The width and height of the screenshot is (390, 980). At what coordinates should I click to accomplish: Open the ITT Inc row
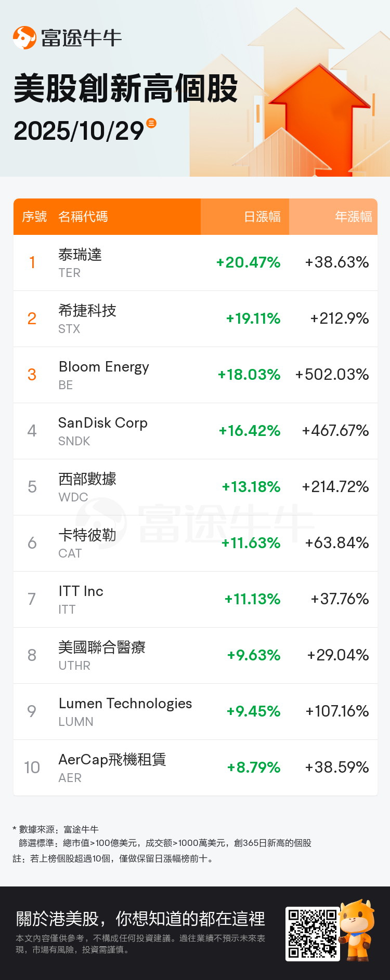195,600
